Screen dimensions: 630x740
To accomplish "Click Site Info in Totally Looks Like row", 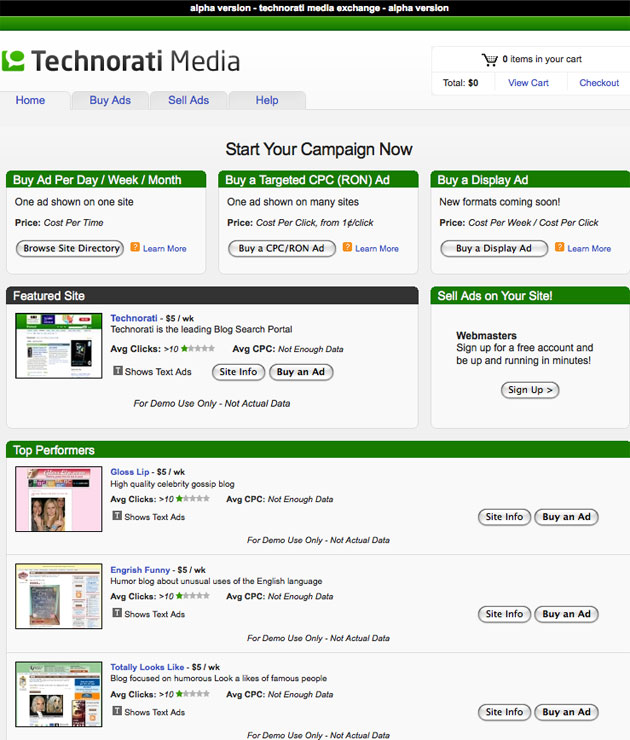I will coord(504,712).
